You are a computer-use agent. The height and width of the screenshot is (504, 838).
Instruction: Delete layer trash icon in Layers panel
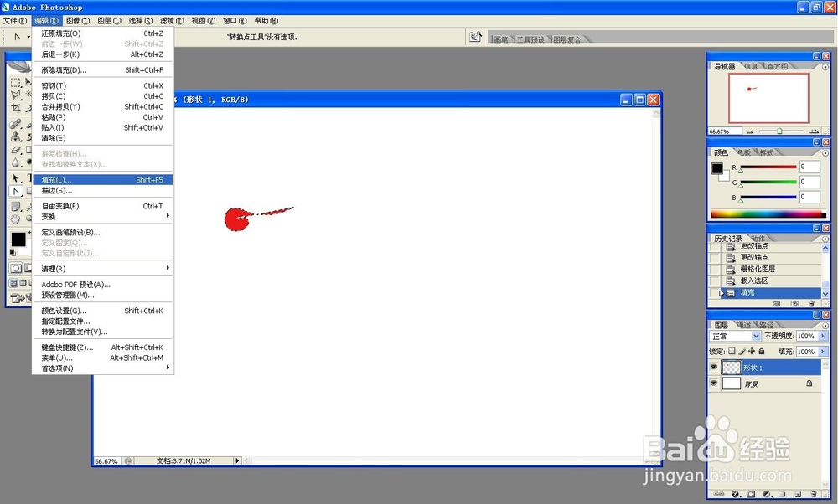click(814, 494)
